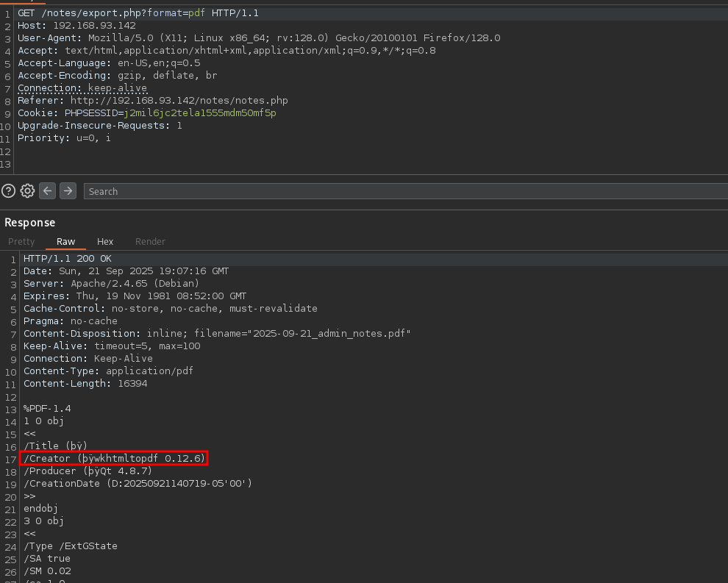Screen dimensions: 728x583
Task: Click the request Search field
Action: coord(404,191)
